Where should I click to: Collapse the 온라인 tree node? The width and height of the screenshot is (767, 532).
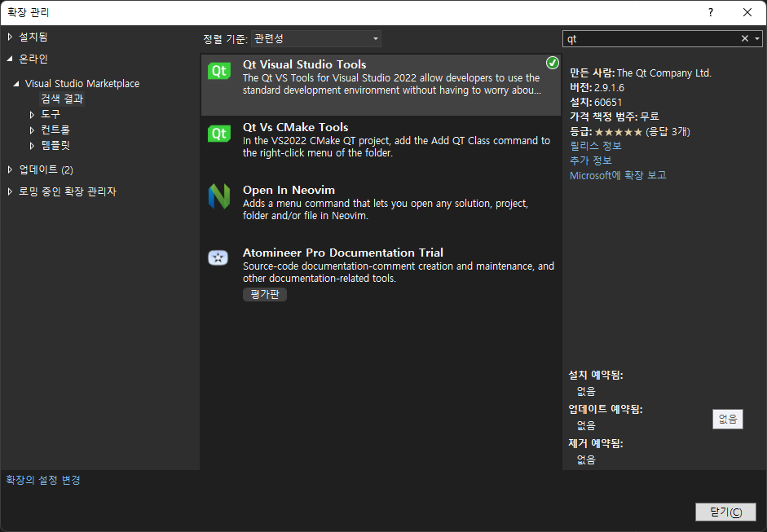(x=10, y=59)
